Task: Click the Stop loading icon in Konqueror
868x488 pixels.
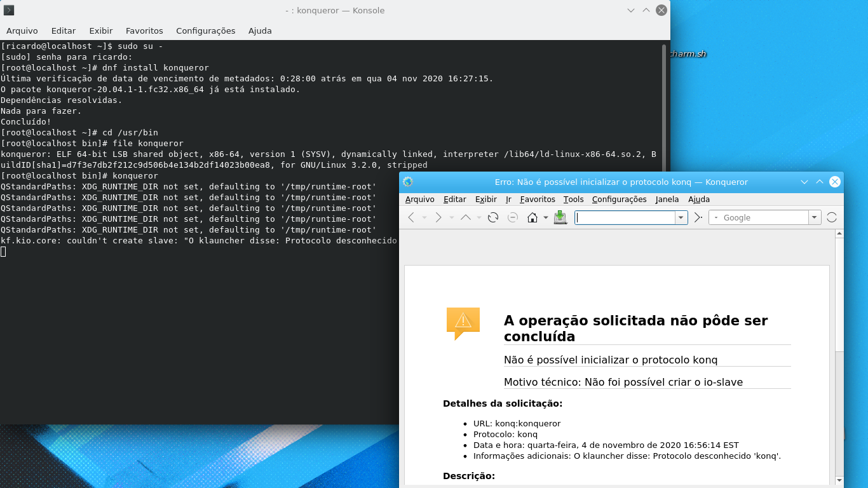Action: pyautogui.click(x=513, y=217)
